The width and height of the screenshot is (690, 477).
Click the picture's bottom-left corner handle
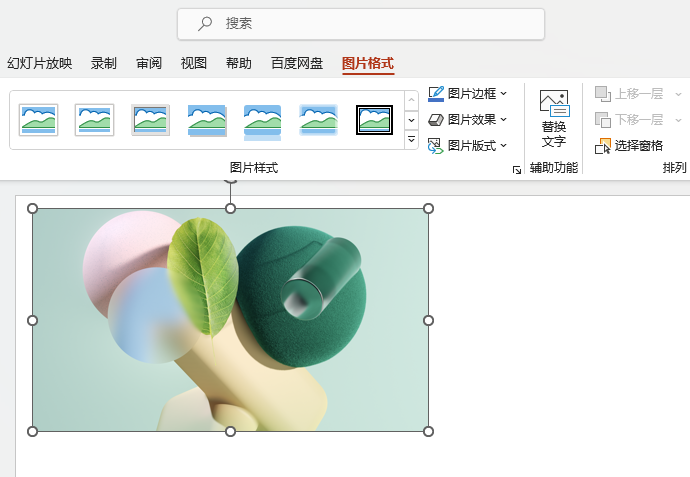pos(33,431)
